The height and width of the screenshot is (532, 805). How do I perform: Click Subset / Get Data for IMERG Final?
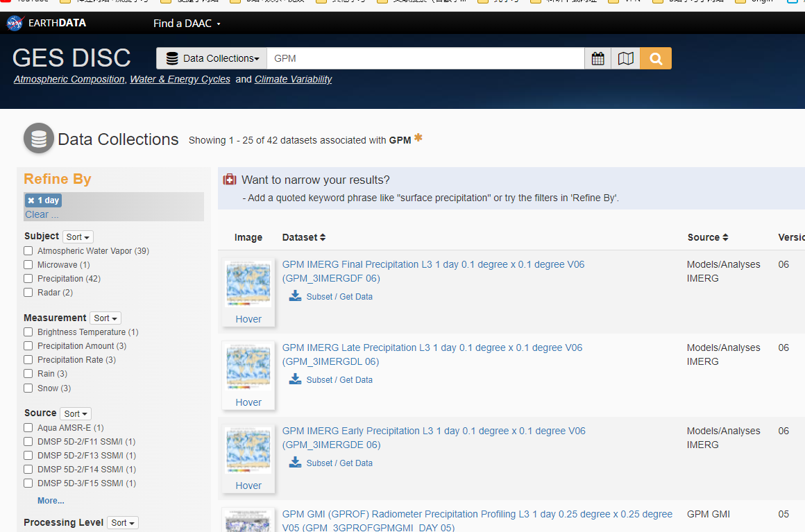[x=339, y=297]
